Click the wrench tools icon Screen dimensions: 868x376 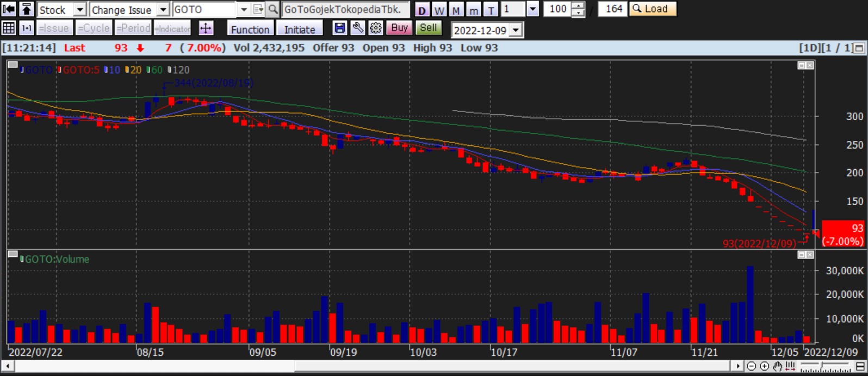[358, 28]
